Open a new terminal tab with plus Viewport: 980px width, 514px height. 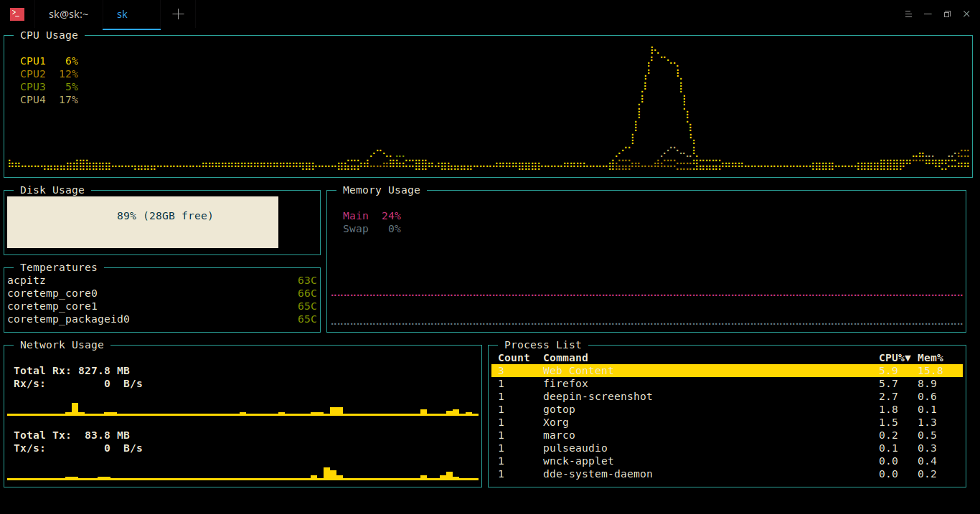[178, 14]
